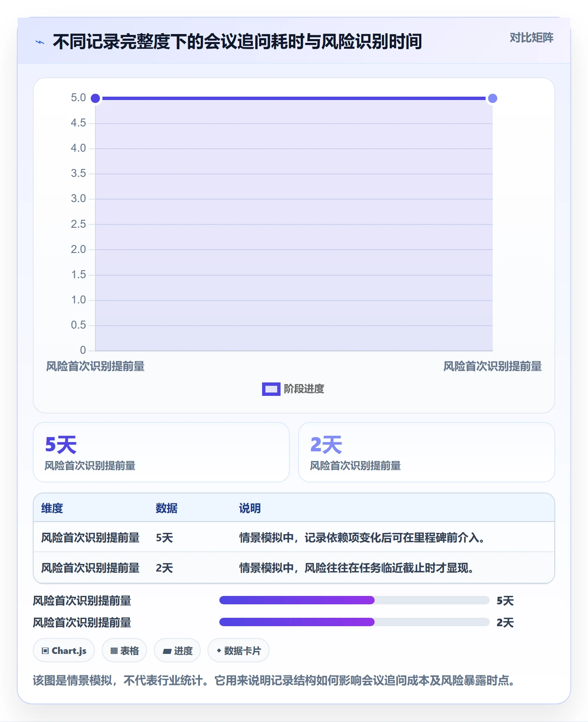
Task: Click the 2天 cell in table
Action: pyautogui.click(x=164, y=568)
